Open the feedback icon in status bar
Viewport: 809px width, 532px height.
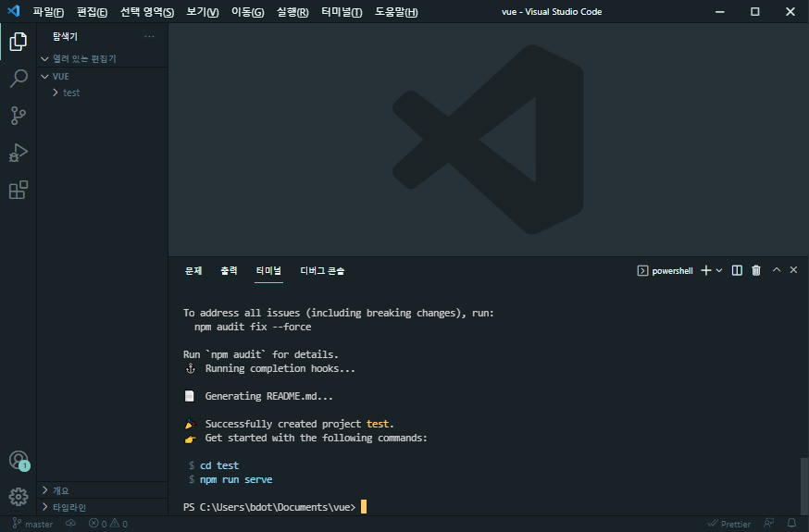pos(769,524)
